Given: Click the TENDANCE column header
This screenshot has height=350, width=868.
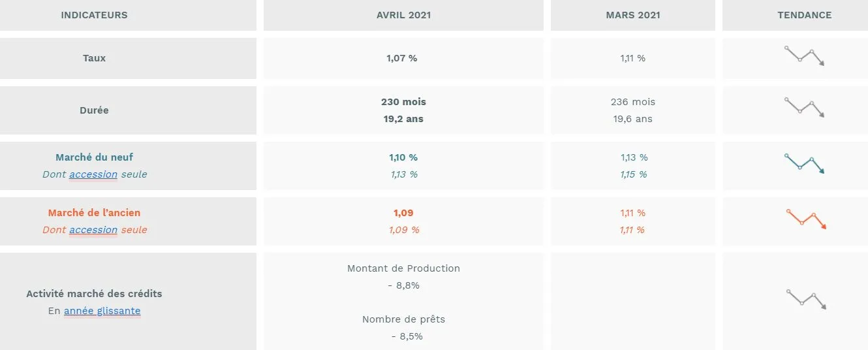Looking at the screenshot, I should click(x=805, y=15).
